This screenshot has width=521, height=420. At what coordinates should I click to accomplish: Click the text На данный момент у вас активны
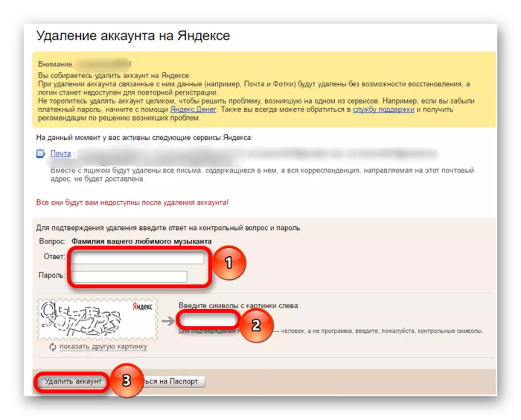point(144,138)
